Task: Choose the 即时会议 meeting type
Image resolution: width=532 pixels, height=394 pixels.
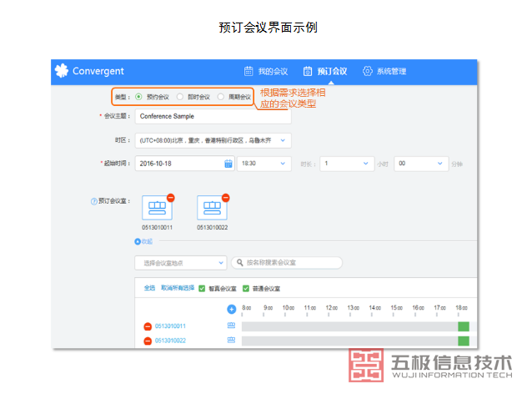Action: 180,97
